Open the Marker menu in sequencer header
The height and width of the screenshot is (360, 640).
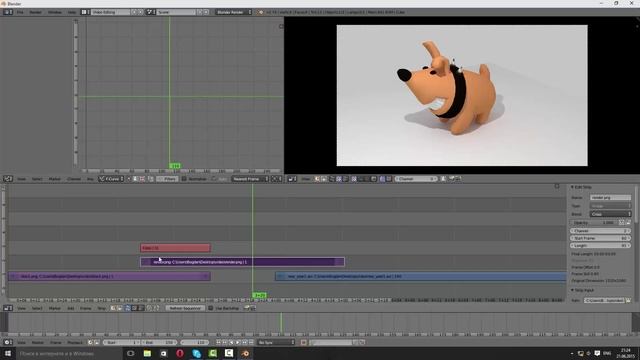pyautogui.click(x=54, y=308)
